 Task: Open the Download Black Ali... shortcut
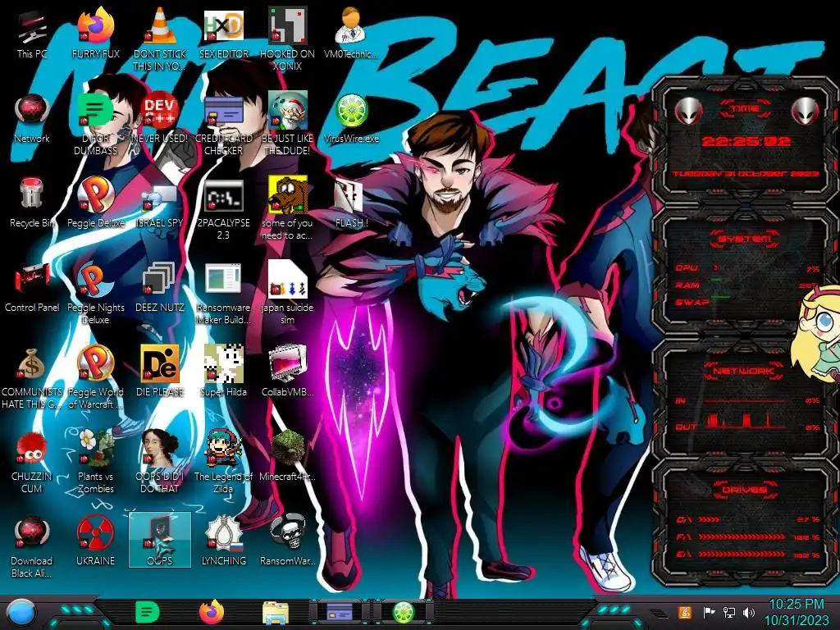tap(32, 548)
